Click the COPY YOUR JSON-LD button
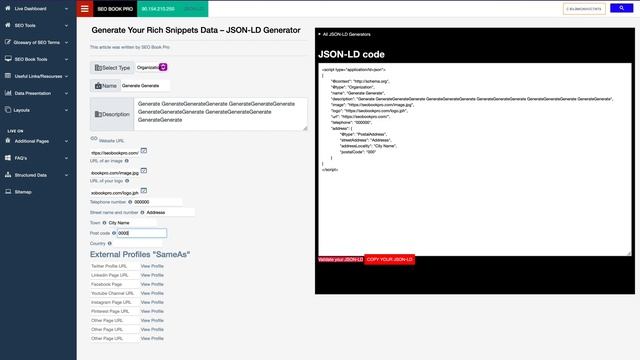 [389, 260]
